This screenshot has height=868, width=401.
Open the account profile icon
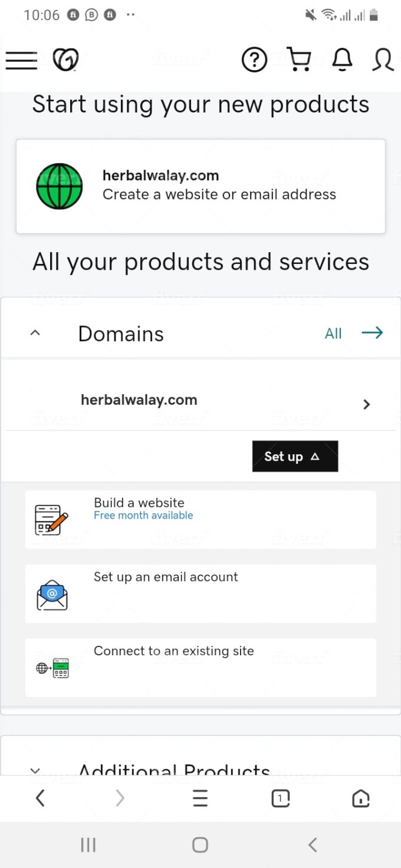click(x=383, y=60)
